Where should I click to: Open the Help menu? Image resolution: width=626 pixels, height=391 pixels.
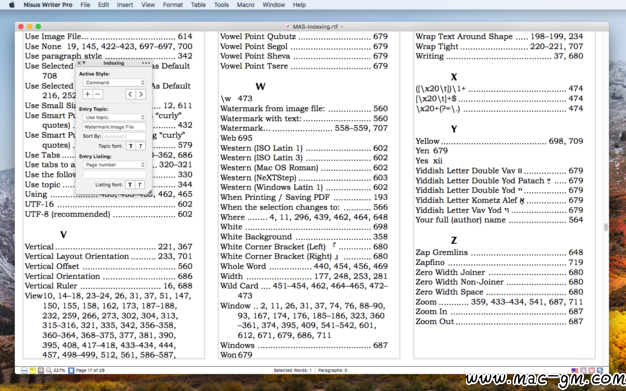pos(299,5)
